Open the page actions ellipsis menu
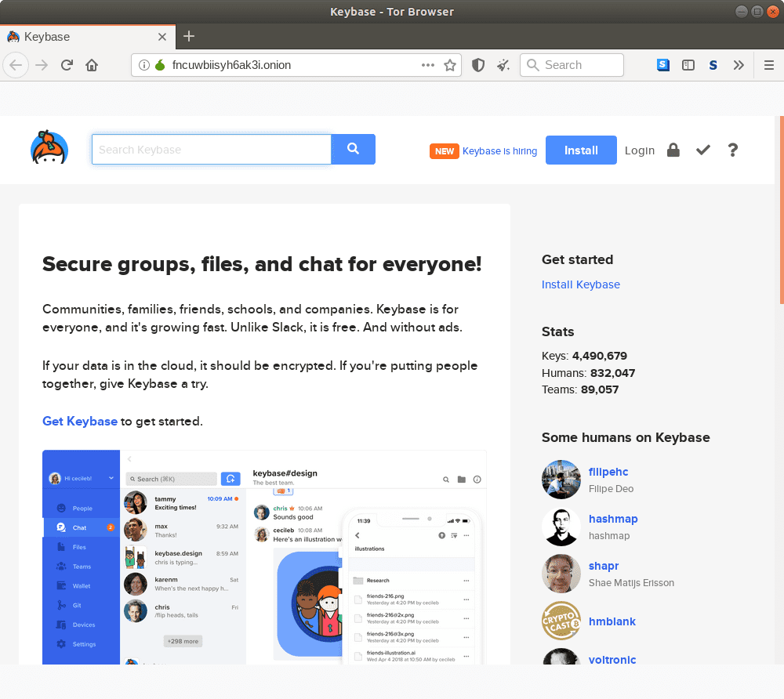The width and height of the screenshot is (784, 699). tap(427, 65)
